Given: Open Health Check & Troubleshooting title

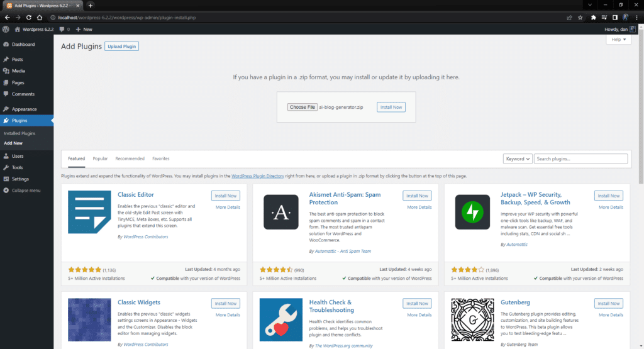Looking at the screenshot, I should (x=331, y=306).
